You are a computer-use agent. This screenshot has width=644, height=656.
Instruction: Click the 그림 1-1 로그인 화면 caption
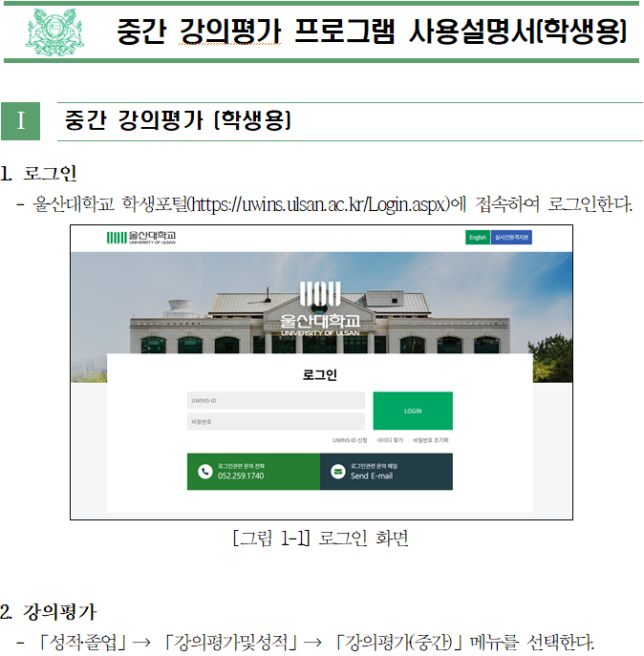click(321, 538)
